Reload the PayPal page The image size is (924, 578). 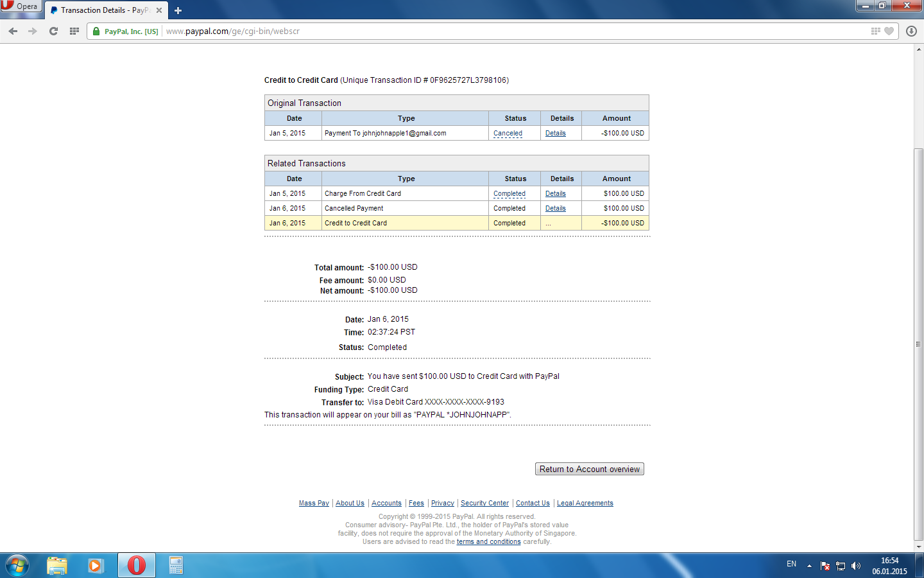click(53, 31)
